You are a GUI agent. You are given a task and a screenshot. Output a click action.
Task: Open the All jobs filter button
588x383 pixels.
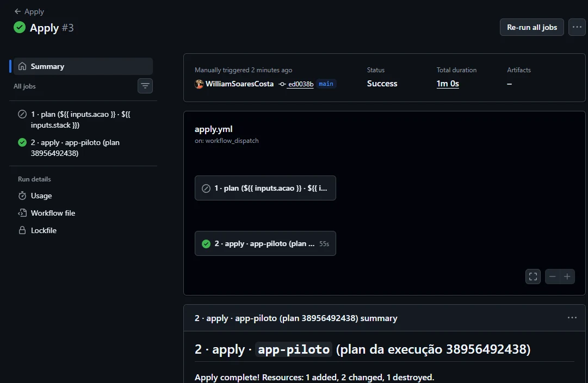(145, 86)
